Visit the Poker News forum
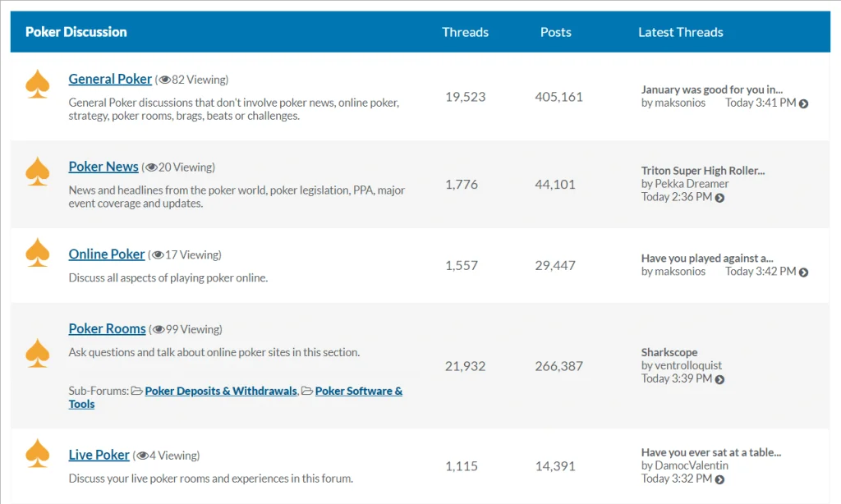Screen dimensions: 841x504 pos(103,167)
